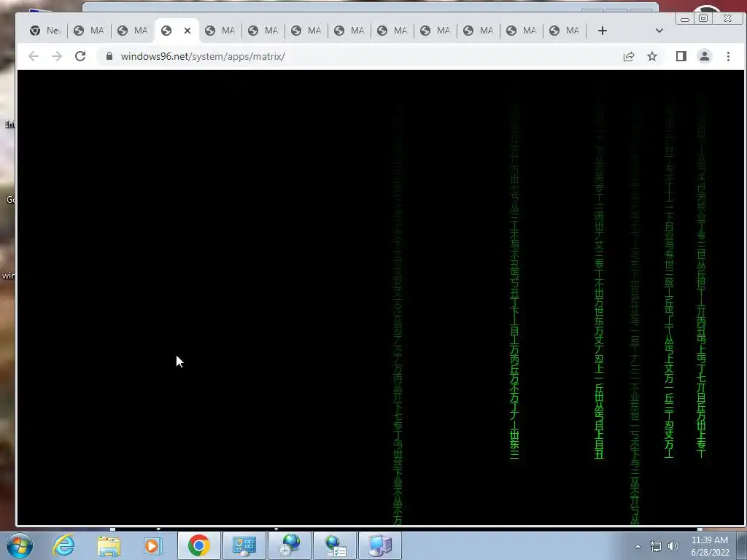Image resolution: width=747 pixels, height=560 pixels.
Task: Switch to the New Tab tab
Action: pyautogui.click(x=44, y=31)
